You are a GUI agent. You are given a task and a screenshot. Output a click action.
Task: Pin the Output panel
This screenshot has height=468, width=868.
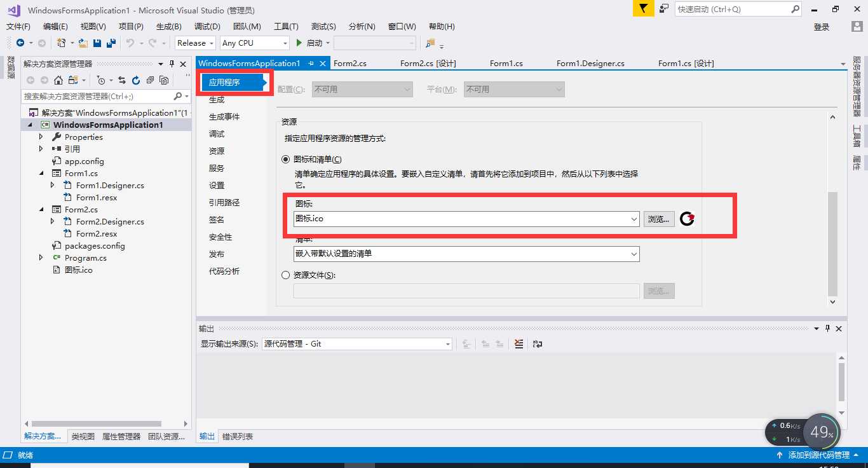[x=827, y=328]
